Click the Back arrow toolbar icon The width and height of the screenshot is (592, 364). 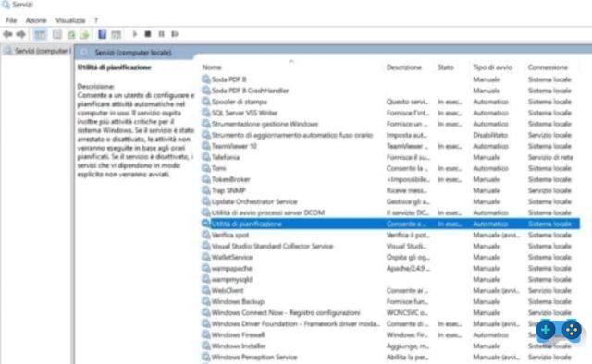[x=7, y=34]
